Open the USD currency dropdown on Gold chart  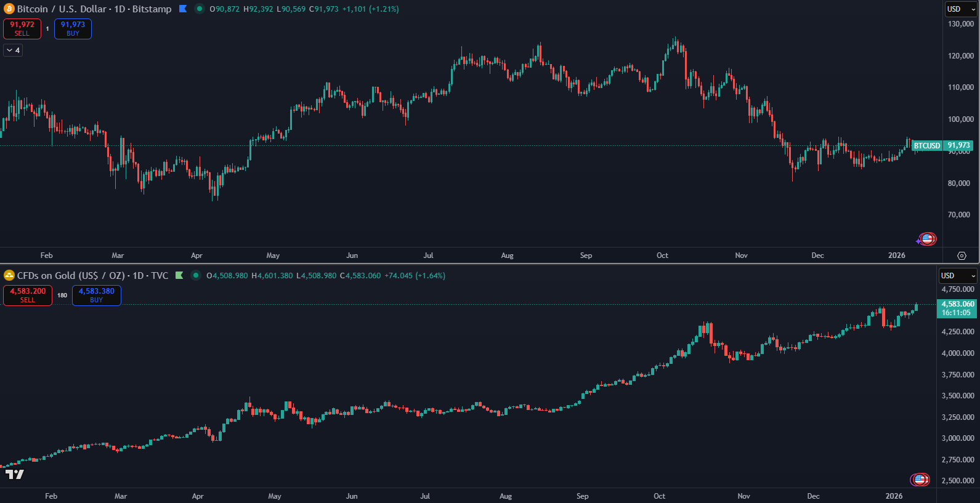coord(958,276)
